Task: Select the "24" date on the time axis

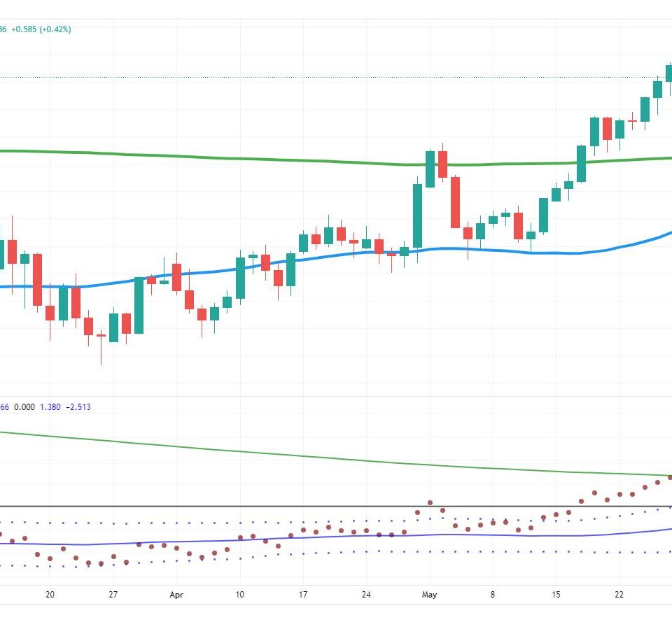Action: coord(367,595)
